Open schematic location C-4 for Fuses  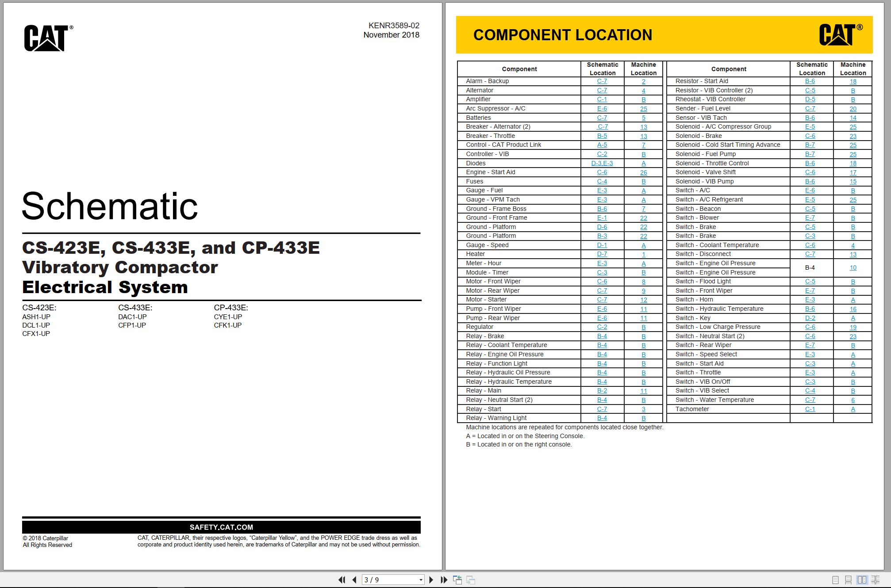point(602,181)
